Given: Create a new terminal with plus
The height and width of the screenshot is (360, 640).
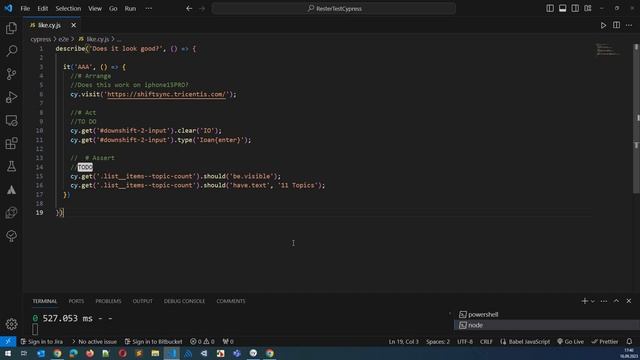Looking at the screenshot, I should click(x=584, y=301).
